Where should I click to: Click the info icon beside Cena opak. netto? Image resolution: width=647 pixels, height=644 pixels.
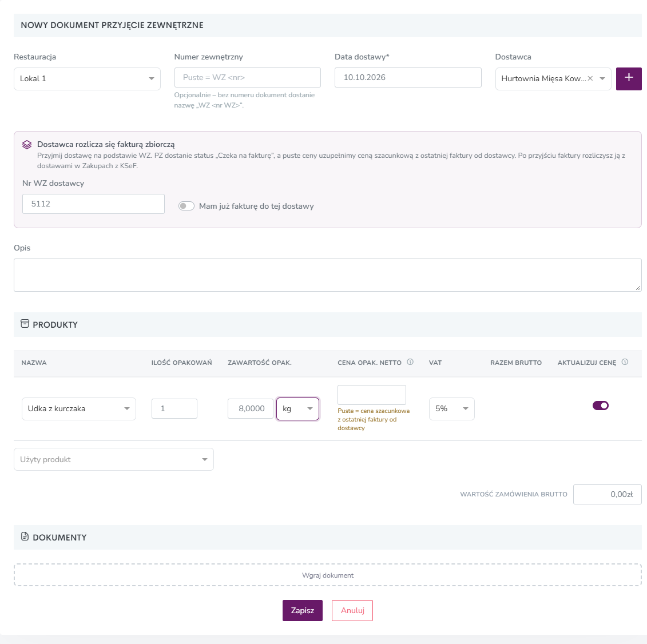[x=410, y=362]
